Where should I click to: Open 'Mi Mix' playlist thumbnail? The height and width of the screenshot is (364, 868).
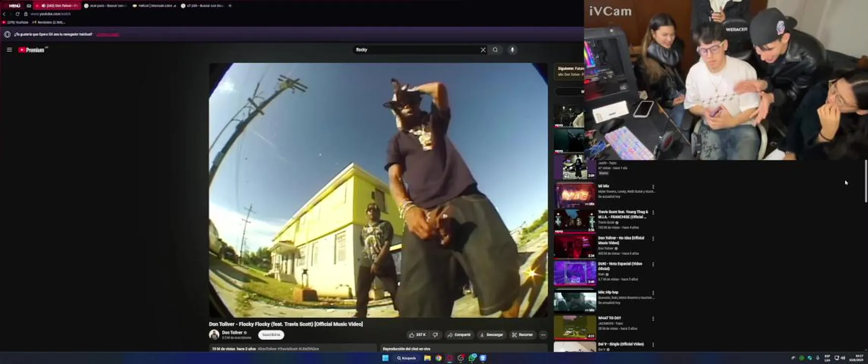575,195
